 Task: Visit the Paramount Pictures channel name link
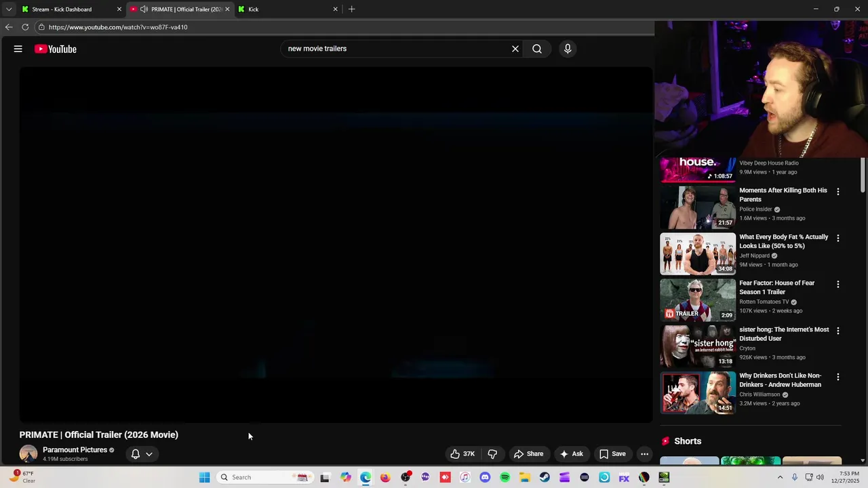[75, 450]
